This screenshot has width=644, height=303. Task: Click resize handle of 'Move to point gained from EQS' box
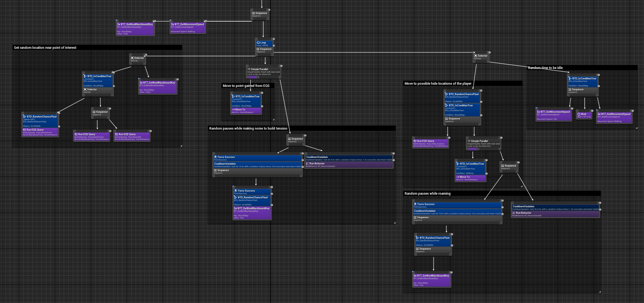click(273, 120)
